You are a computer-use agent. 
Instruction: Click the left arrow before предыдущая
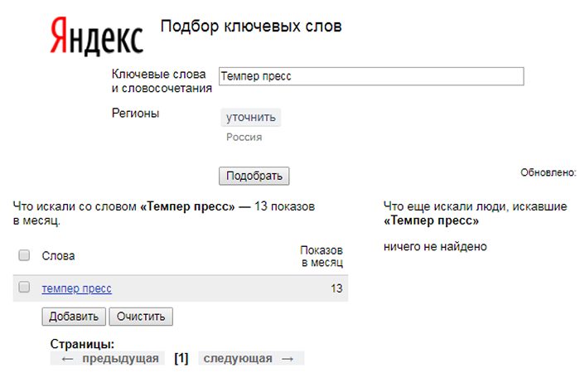67,359
